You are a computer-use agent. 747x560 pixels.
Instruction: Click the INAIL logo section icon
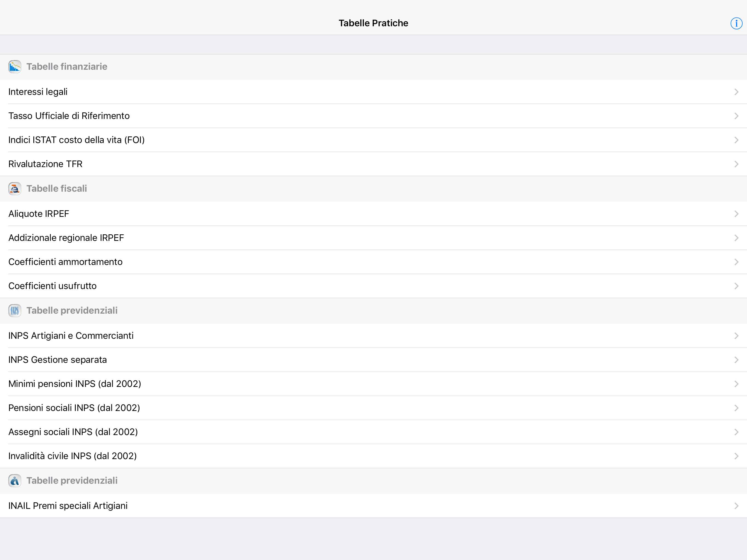point(15,481)
